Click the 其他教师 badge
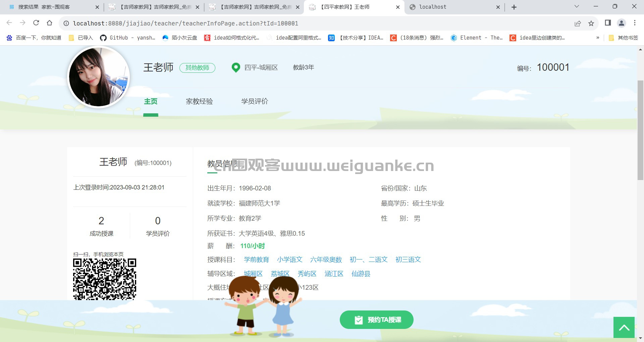 tap(197, 68)
